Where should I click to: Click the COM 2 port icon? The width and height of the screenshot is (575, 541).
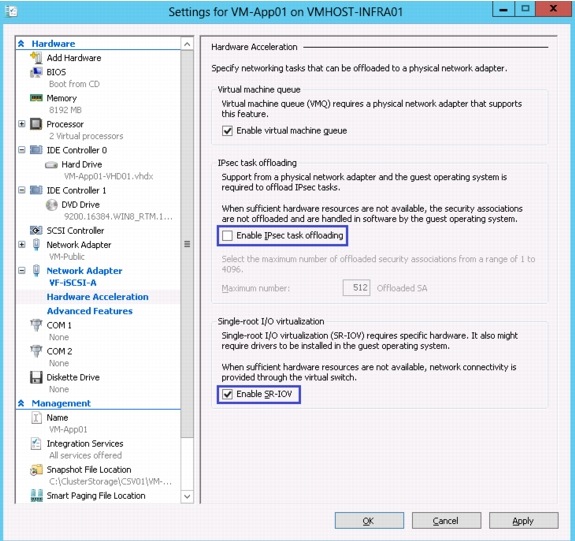coord(36,351)
